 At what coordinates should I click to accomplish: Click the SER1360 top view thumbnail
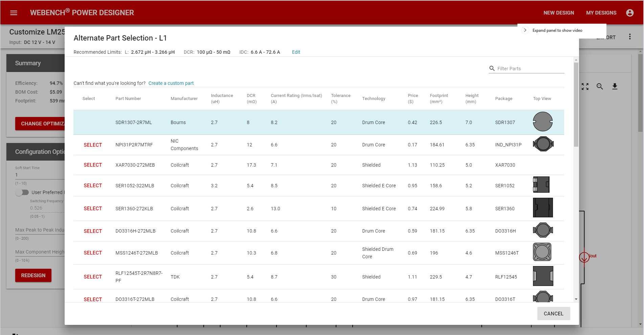(x=543, y=208)
